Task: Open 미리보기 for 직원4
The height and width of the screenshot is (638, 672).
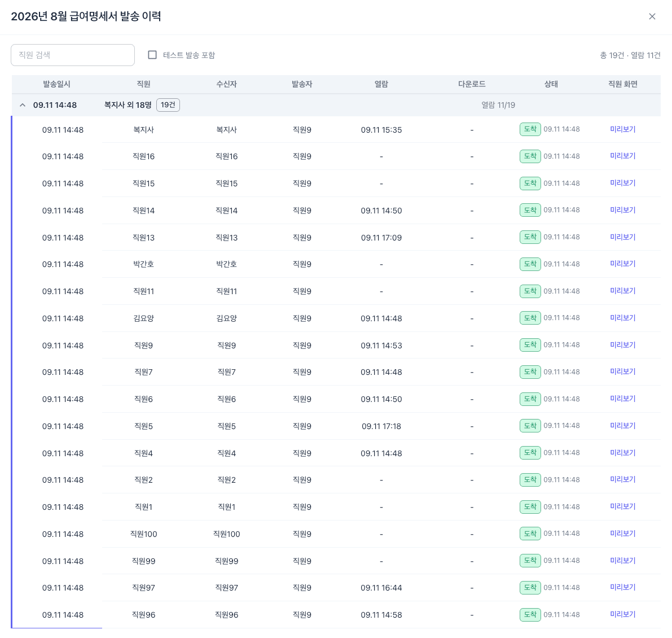Action: tap(623, 453)
